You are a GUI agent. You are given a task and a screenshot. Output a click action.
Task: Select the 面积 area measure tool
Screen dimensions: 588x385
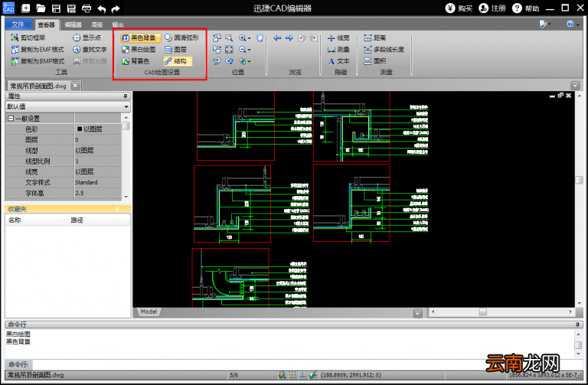(x=374, y=61)
